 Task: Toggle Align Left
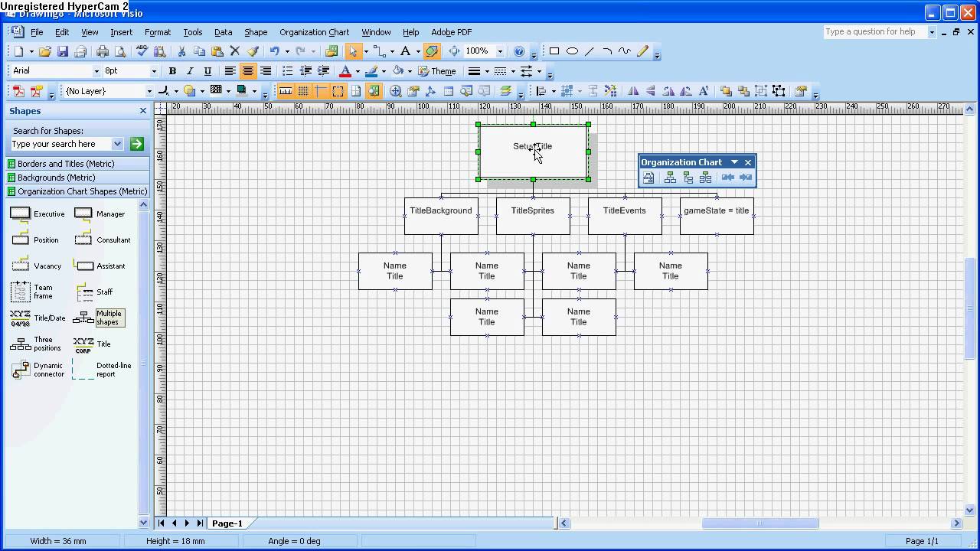[230, 71]
